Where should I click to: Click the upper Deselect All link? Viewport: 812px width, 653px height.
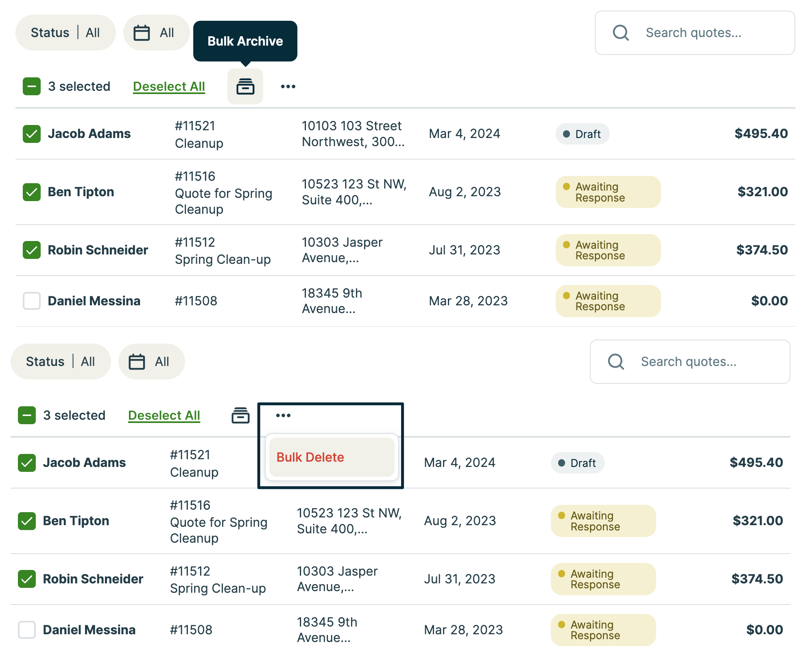click(x=169, y=86)
